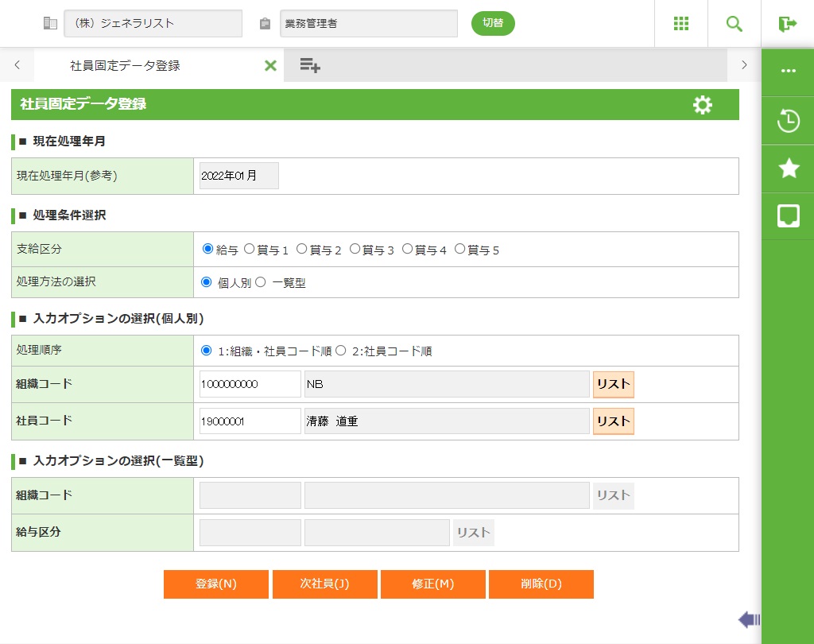Open the inbox tray sidebar icon
The width and height of the screenshot is (814, 644).
click(788, 215)
